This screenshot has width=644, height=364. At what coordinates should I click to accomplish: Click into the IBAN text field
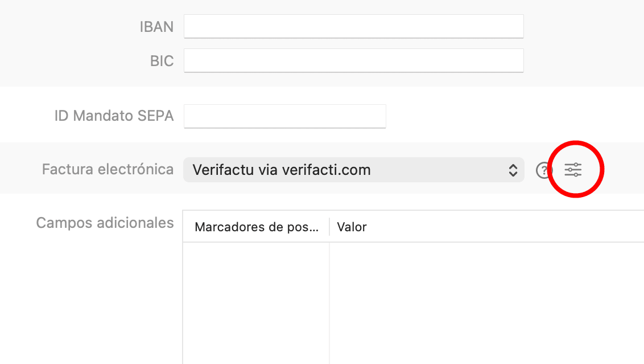[x=353, y=27]
